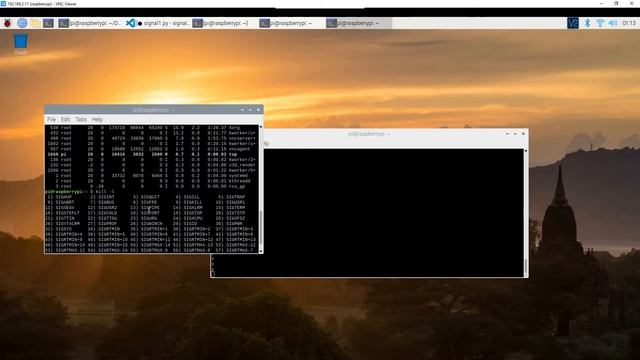
Task: Minimize the left terminal window
Action: point(242,109)
